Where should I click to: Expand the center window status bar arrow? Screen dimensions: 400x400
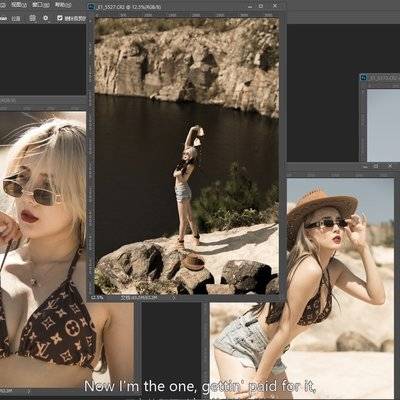click(173, 298)
